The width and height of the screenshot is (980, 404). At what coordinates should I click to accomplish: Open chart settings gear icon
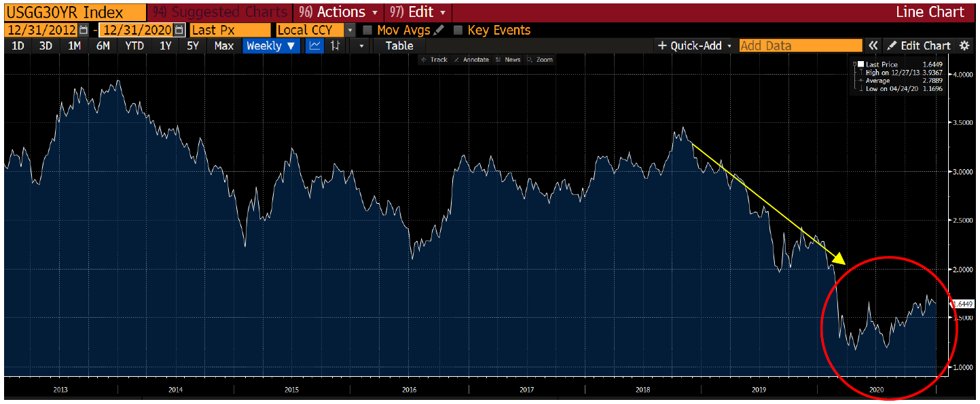(x=964, y=45)
